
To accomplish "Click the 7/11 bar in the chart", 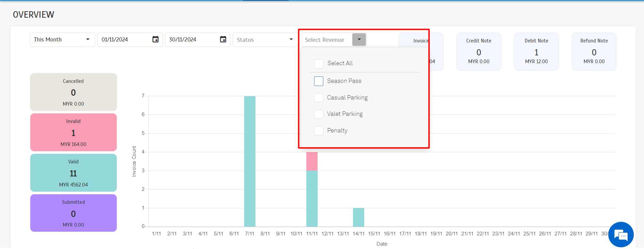I will pyautogui.click(x=249, y=161).
